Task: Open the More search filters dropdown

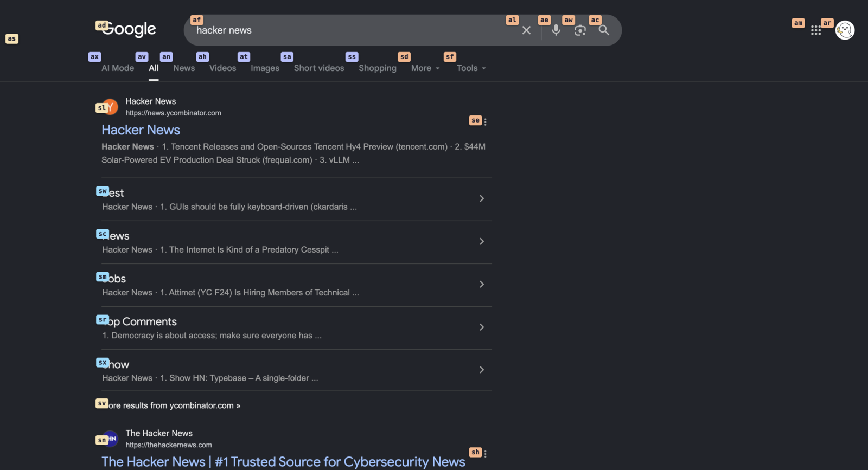Action: [425, 68]
